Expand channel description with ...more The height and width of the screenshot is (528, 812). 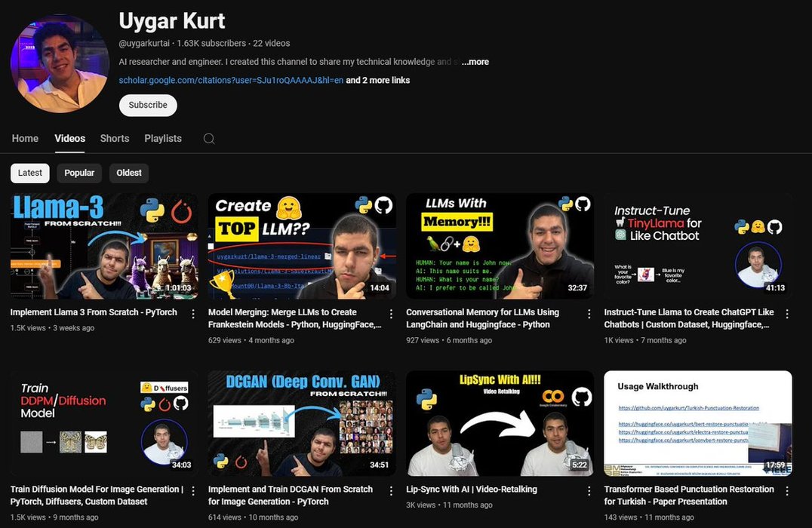475,62
